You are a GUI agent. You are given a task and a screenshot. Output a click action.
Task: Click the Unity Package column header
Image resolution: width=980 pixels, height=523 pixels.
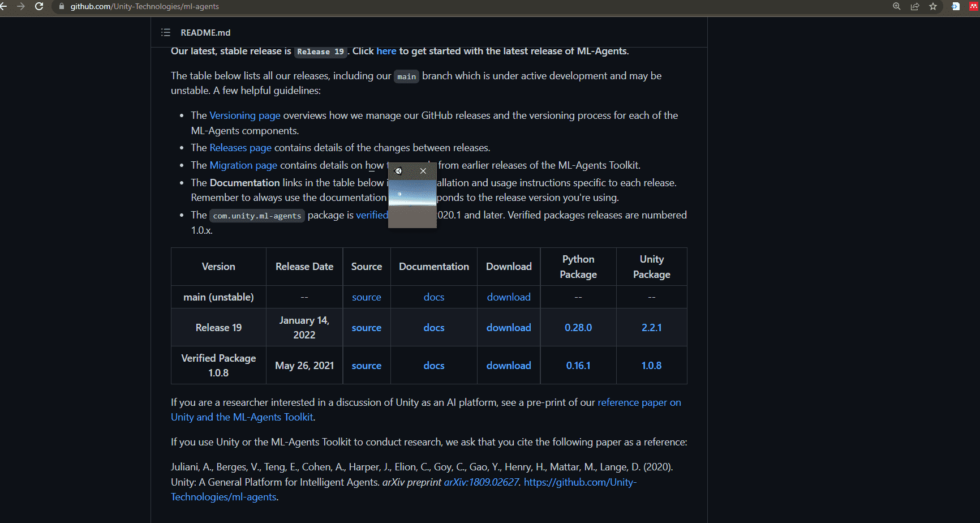[651, 267]
